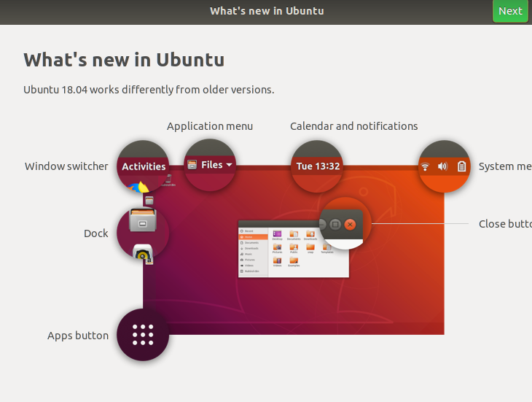Click the "Dock" label

click(x=96, y=233)
